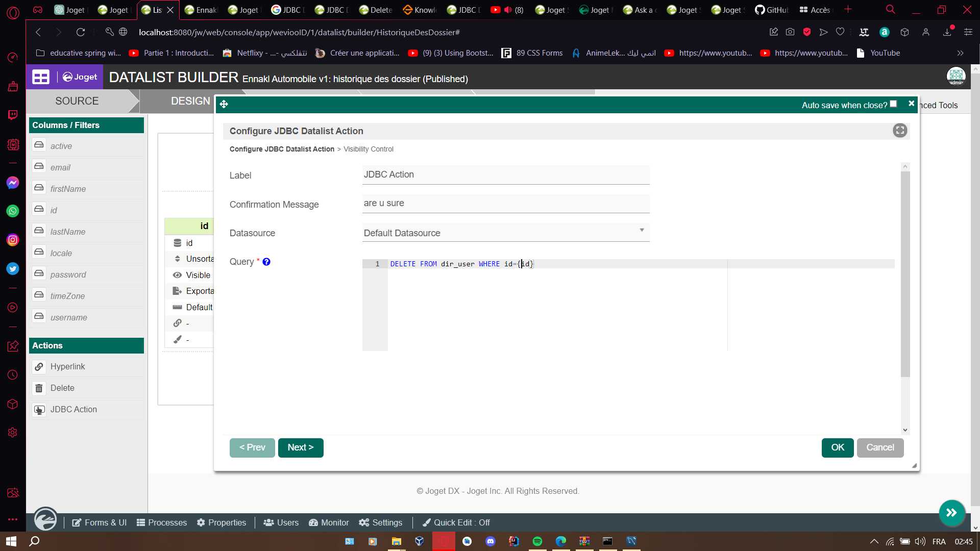Click the OK button
Viewport: 980px width, 551px height.
tap(837, 447)
